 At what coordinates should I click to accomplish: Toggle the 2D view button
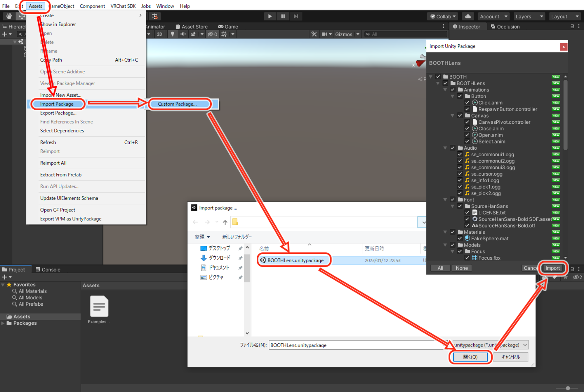159,34
